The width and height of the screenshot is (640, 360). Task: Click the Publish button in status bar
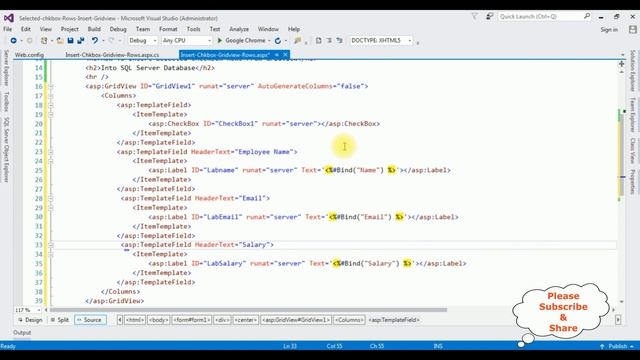pos(617,346)
